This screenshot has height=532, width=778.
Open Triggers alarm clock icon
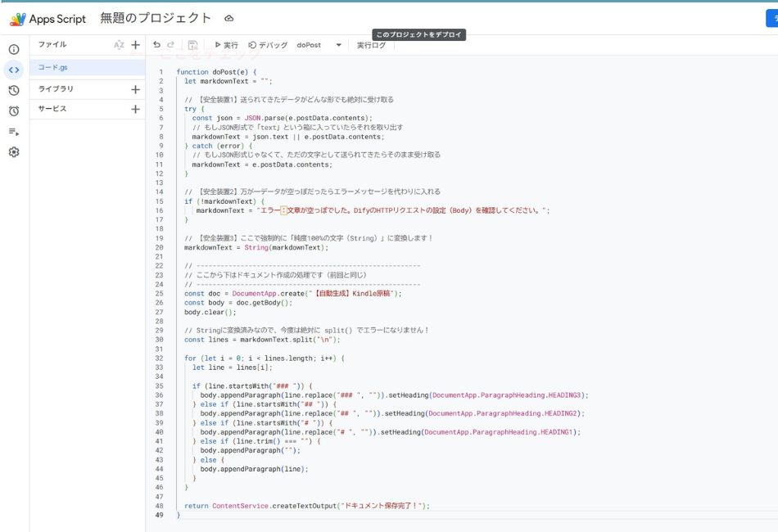point(14,110)
